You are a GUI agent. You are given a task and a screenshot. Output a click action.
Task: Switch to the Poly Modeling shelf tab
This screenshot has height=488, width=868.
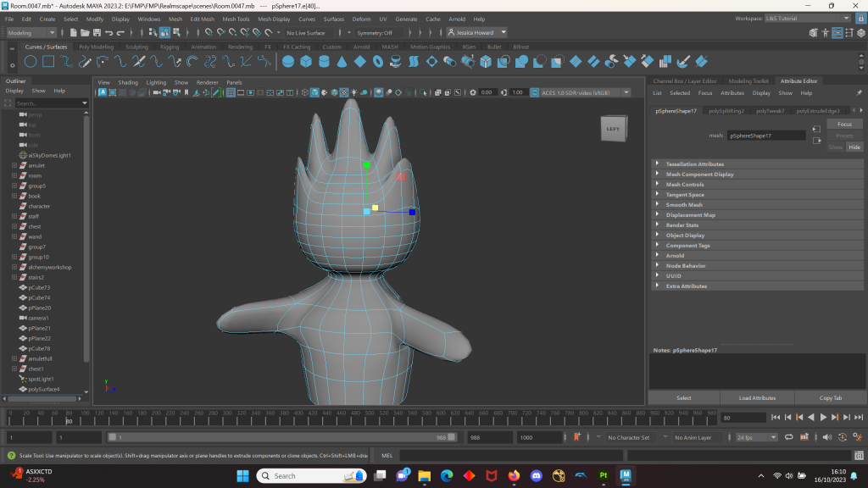(97, 47)
